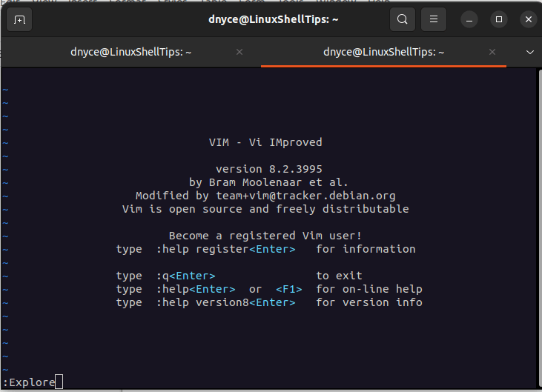Select the active second dnyce@LinuxShellTips tab
Image resolution: width=542 pixels, height=392 pixels.
383,52
